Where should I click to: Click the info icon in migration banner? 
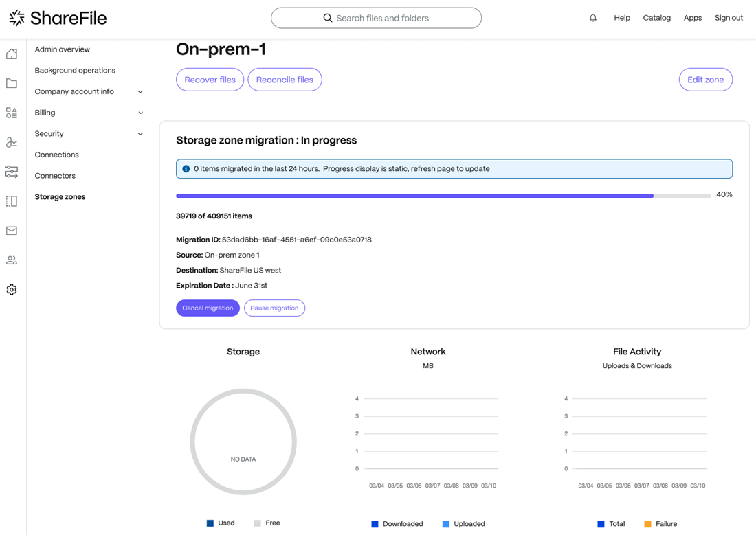[x=186, y=169]
